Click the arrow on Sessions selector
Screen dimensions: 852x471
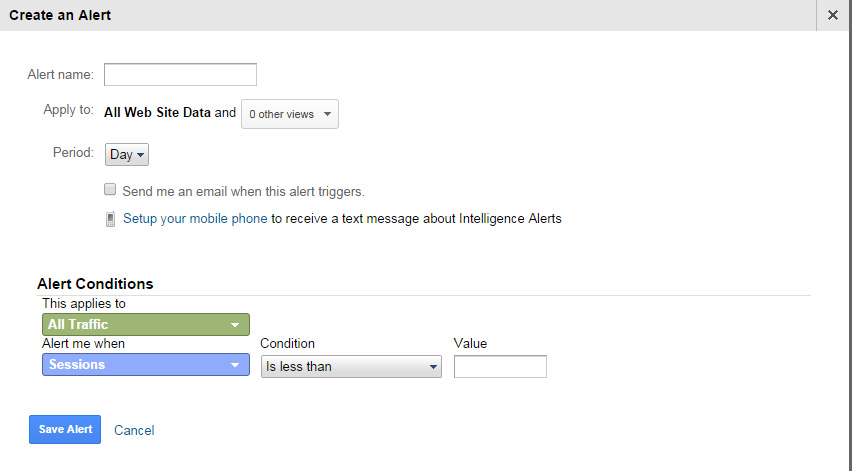click(x=235, y=366)
